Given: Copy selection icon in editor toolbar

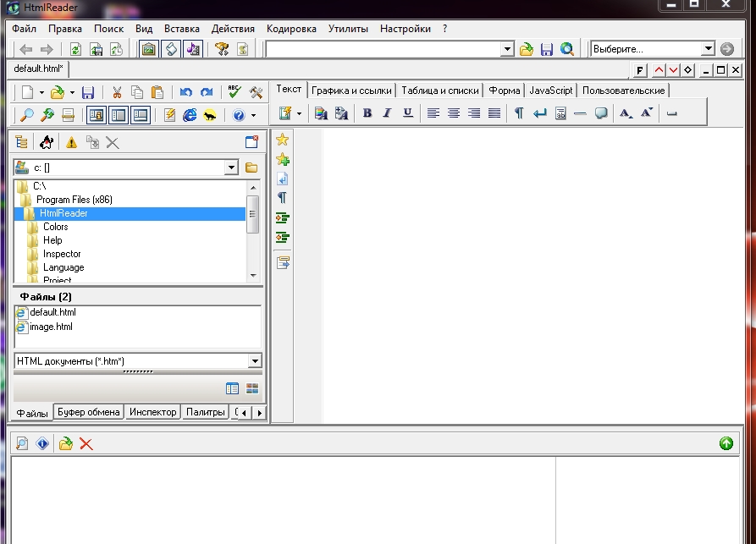Looking at the screenshot, I should [137, 92].
